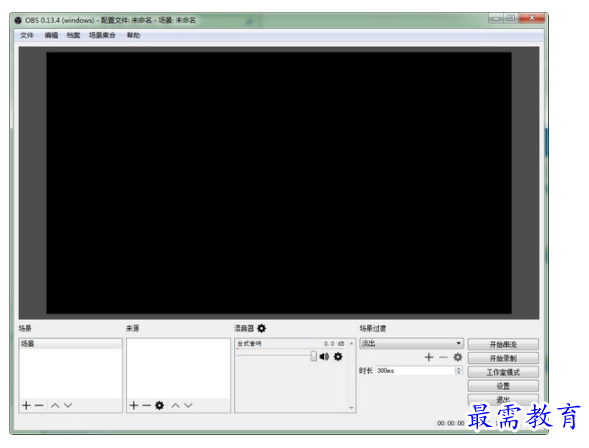This screenshot has width=589, height=448.
Task: Click the 0.0 dB volume readout
Action: (x=334, y=344)
